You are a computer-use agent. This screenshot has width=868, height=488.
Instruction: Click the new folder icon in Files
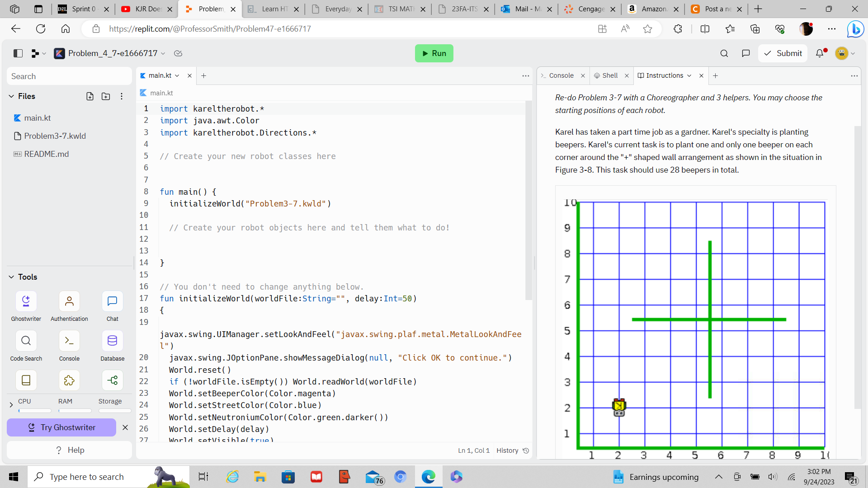pos(106,96)
